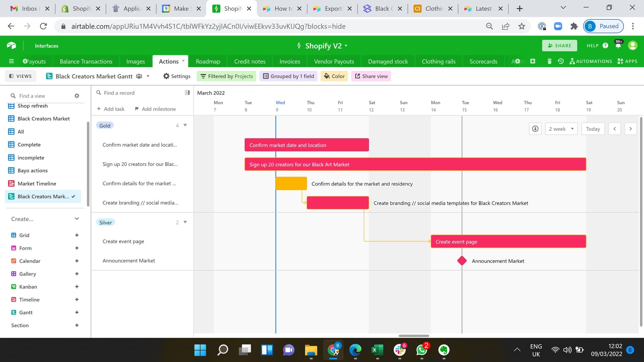Jump to Today in Gantt
The height and width of the screenshot is (362, 644).
click(593, 129)
